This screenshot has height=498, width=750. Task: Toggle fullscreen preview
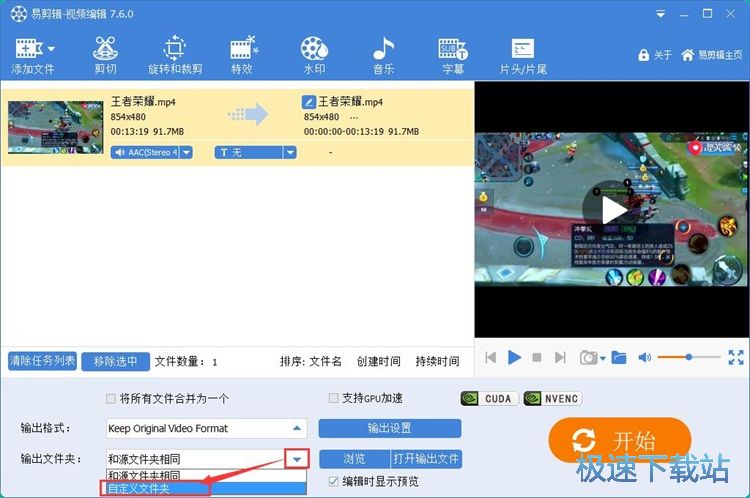pyautogui.click(x=736, y=357)
